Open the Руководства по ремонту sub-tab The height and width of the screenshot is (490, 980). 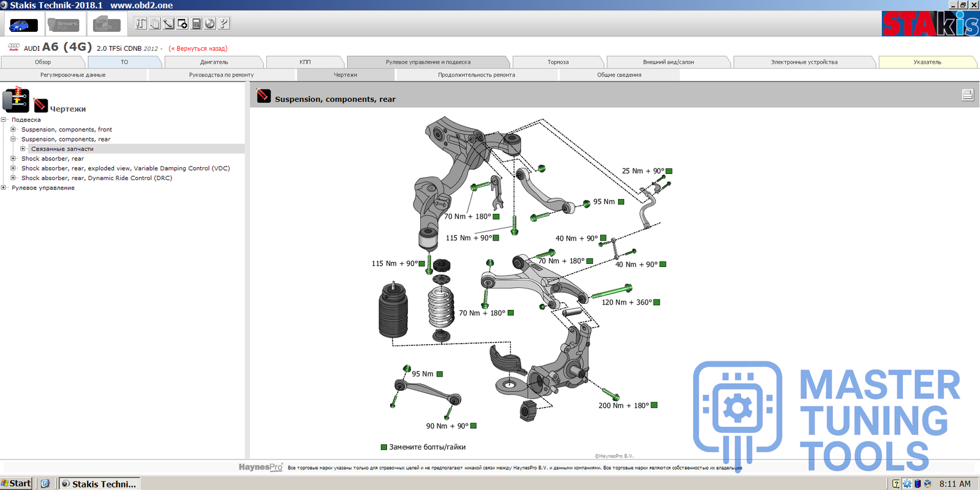pyautogui.click(x=221, y=75)
